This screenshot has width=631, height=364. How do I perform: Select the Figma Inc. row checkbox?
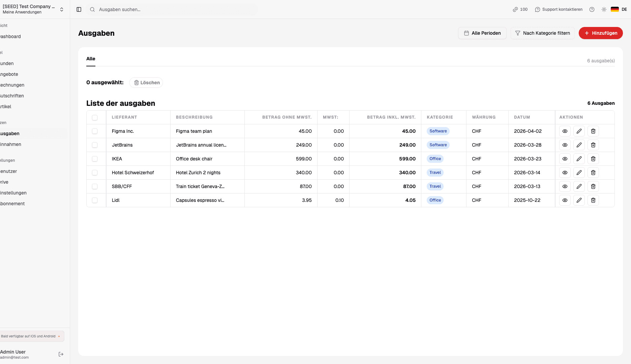pyautogui.click(x=95, y=131)
